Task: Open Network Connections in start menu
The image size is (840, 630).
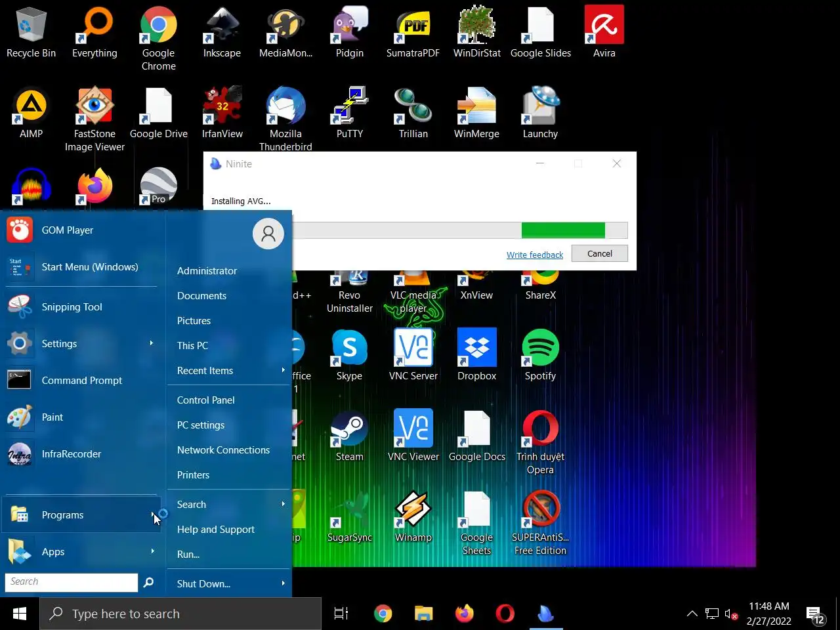Action: click(x=228, y=450)
